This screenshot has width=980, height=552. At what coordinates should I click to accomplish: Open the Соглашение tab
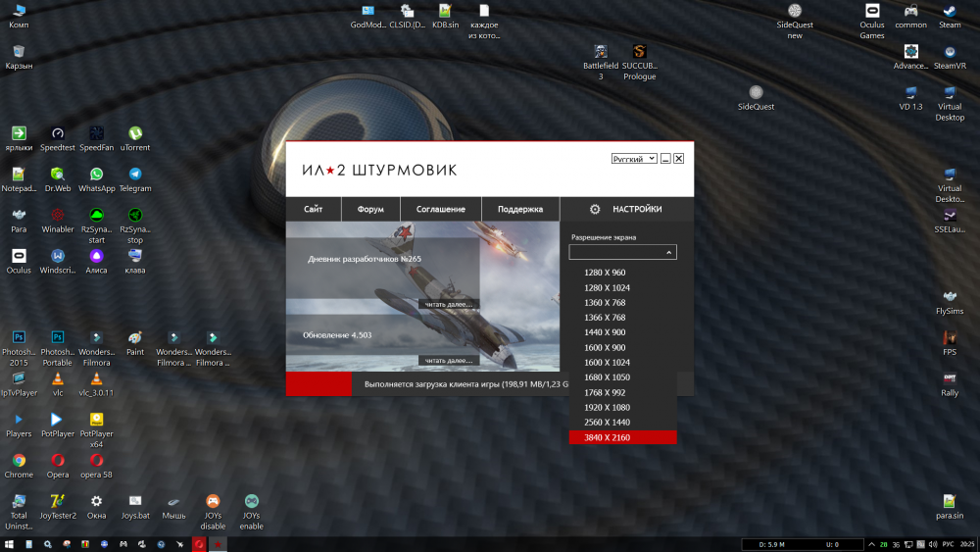coord(441,209)
